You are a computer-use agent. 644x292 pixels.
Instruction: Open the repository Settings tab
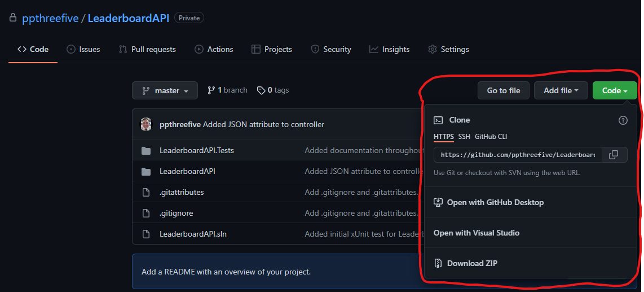click(448, 49)
